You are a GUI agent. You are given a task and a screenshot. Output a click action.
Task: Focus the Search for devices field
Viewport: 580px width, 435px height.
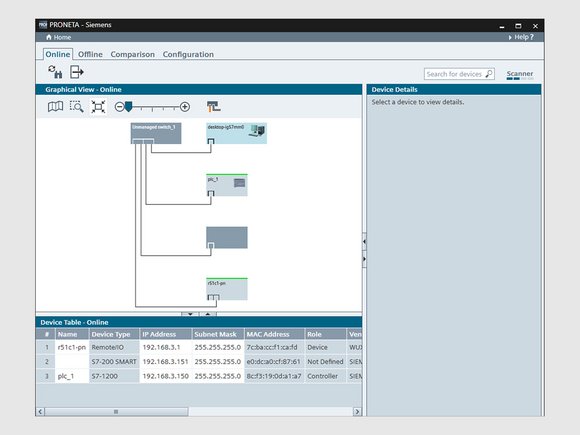point(459,74)
